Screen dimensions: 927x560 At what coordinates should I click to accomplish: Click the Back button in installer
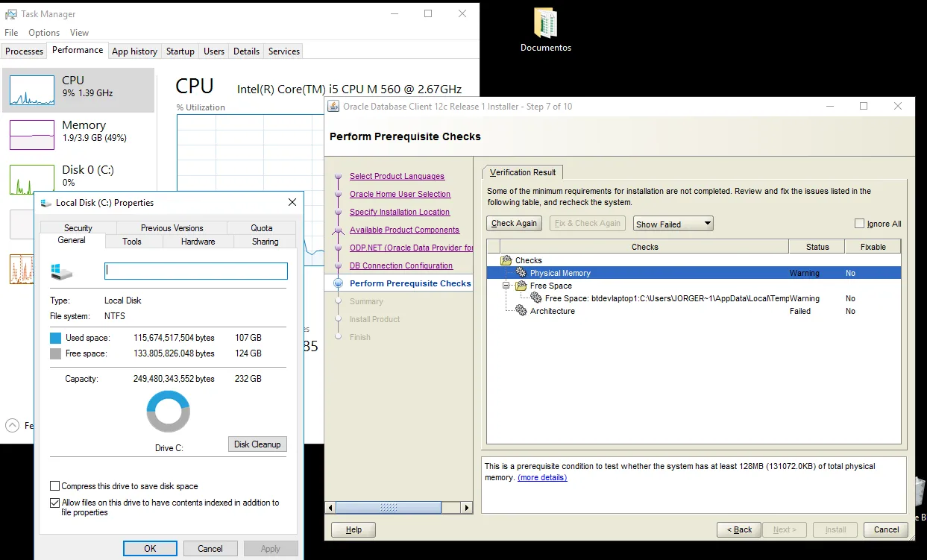739,529
